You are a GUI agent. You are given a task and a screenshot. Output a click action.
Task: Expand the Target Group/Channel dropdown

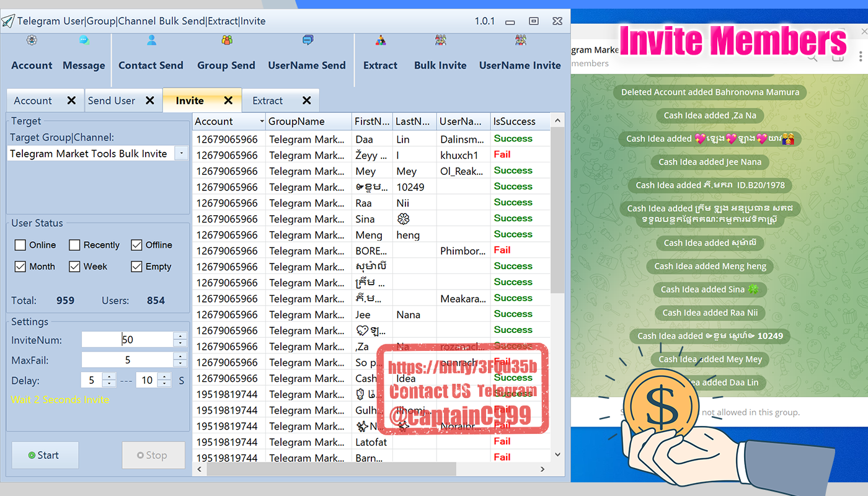tap(181, 153)
